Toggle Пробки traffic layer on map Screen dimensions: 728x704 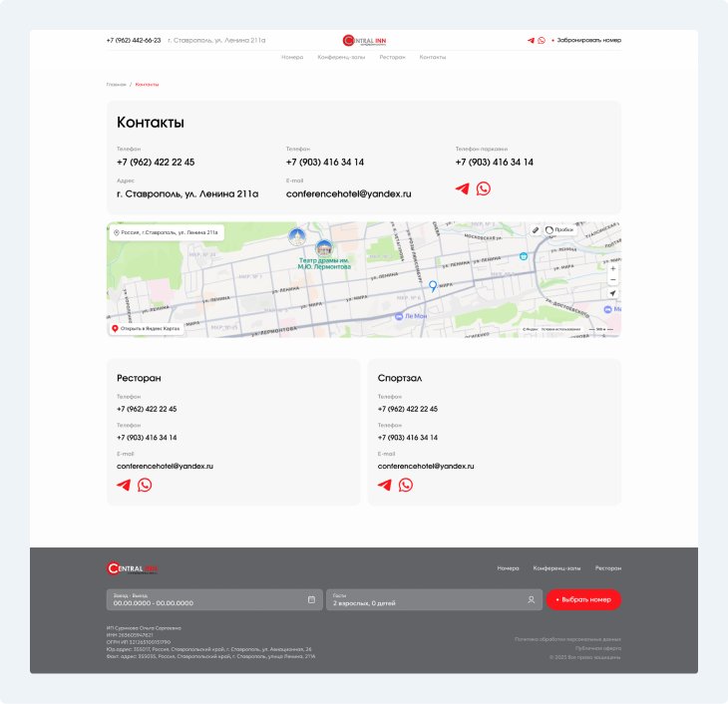[559, 230]
